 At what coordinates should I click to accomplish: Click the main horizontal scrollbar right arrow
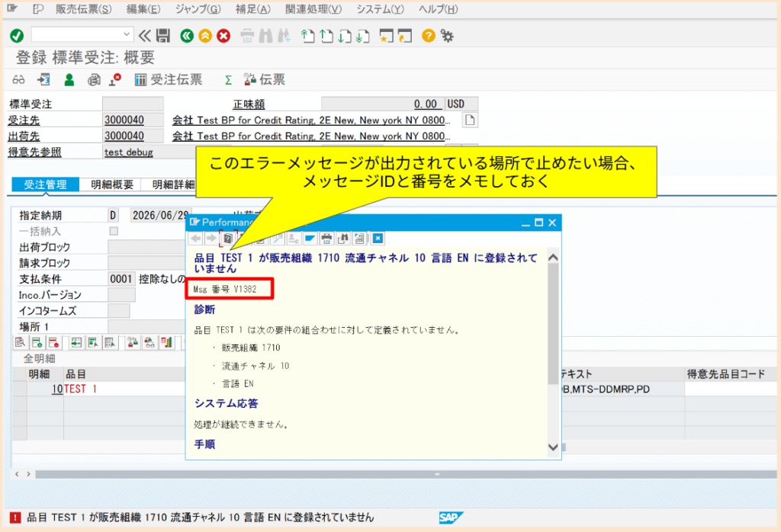click(28, 474)
